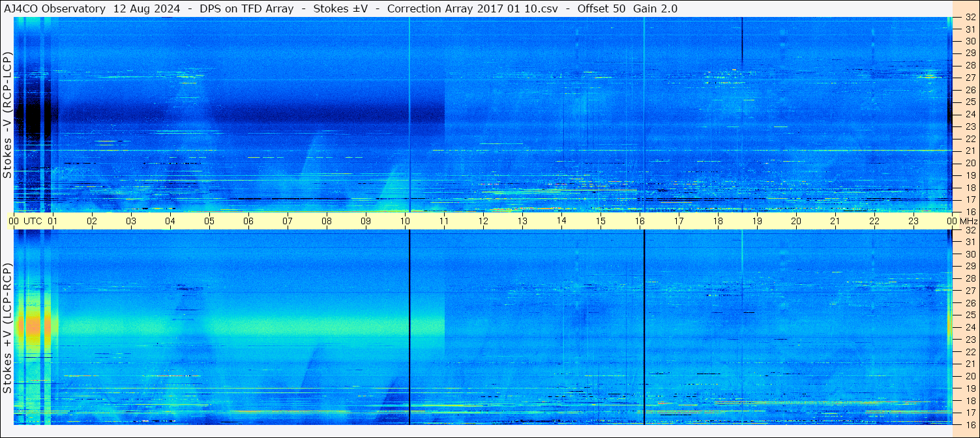Select the 05 hour tick on time axis
The width and height of the screenshot is (980, 438).
click(209, 222)
